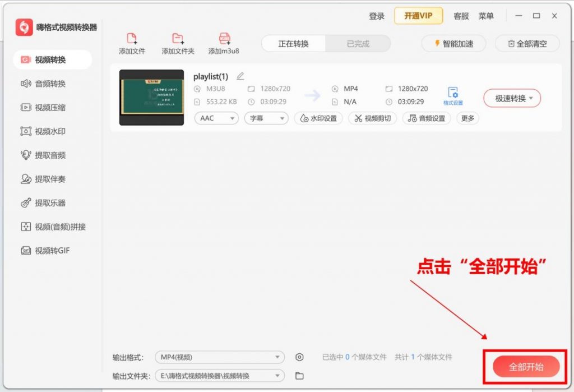Viewport: 574px width, 392px height.
Task: Open 提取伴奏 from the sidebar
Action: 42,179
